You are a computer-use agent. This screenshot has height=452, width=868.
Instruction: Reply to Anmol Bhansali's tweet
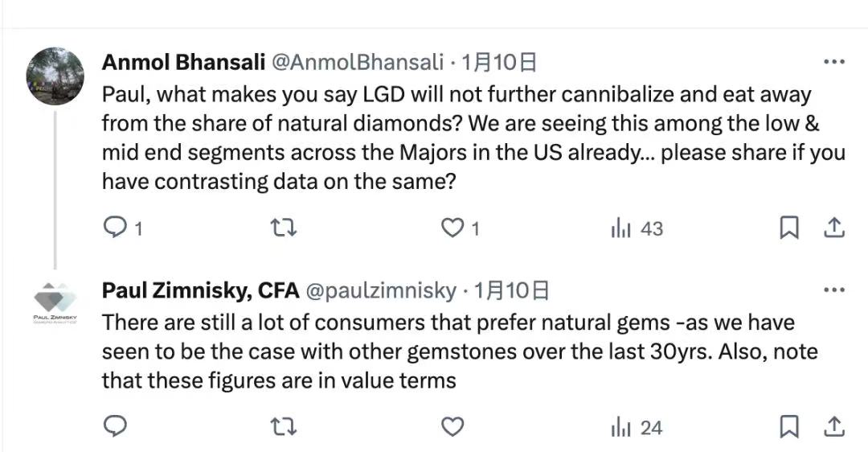[x=116, y=228]
